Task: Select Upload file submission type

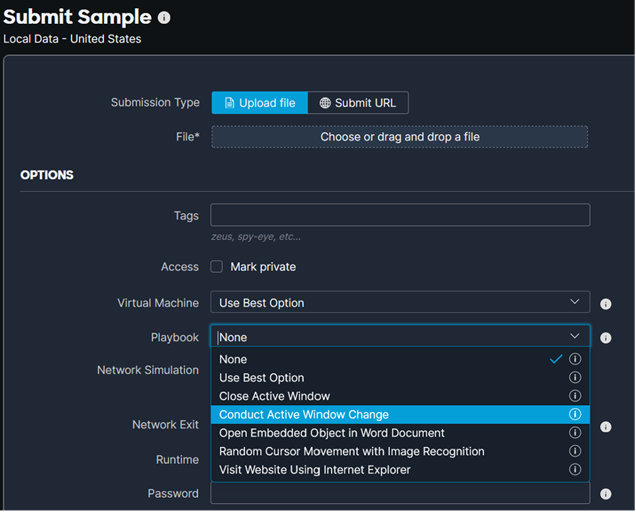Action: click(260, 103)
